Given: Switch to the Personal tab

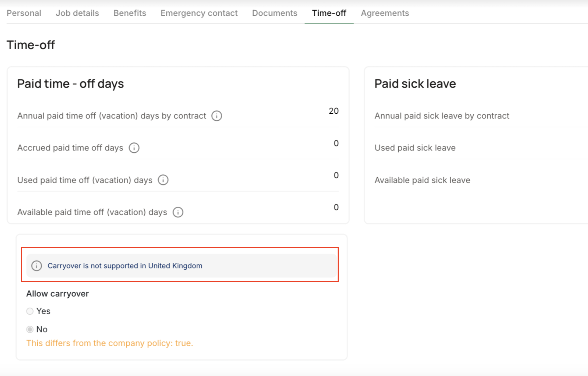Looking at the screenshot, I should point(24,13).
